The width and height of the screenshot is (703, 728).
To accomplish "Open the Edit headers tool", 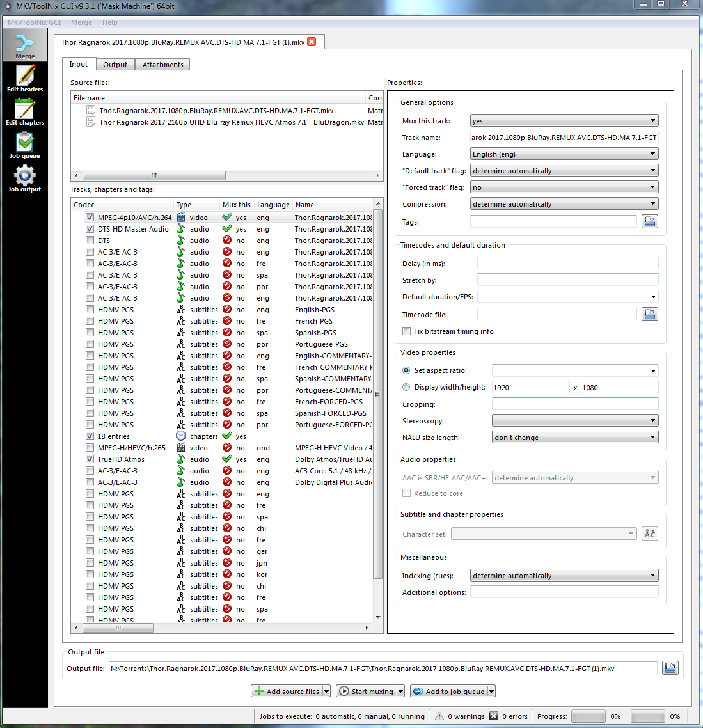I will [x=25, y=79].
